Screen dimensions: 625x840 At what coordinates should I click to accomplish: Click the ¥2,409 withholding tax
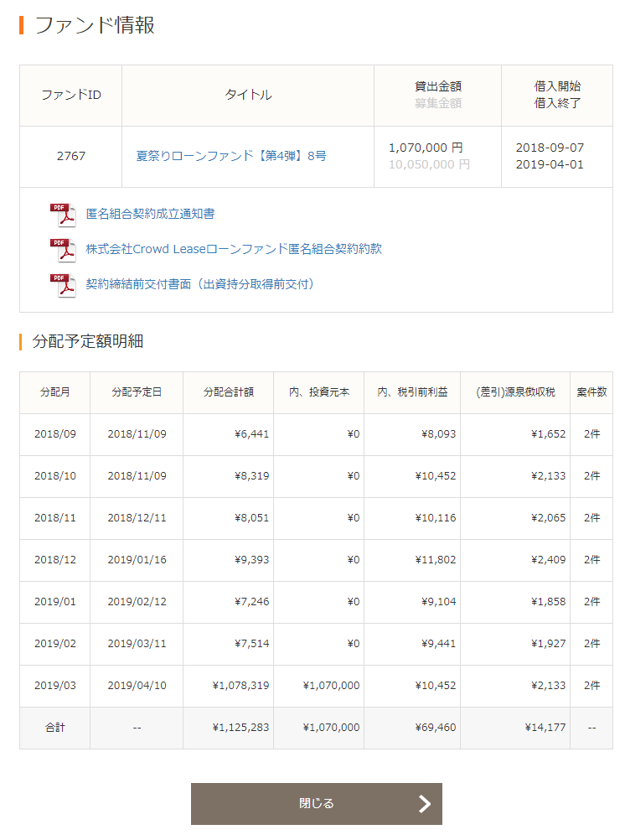point(549,560)
